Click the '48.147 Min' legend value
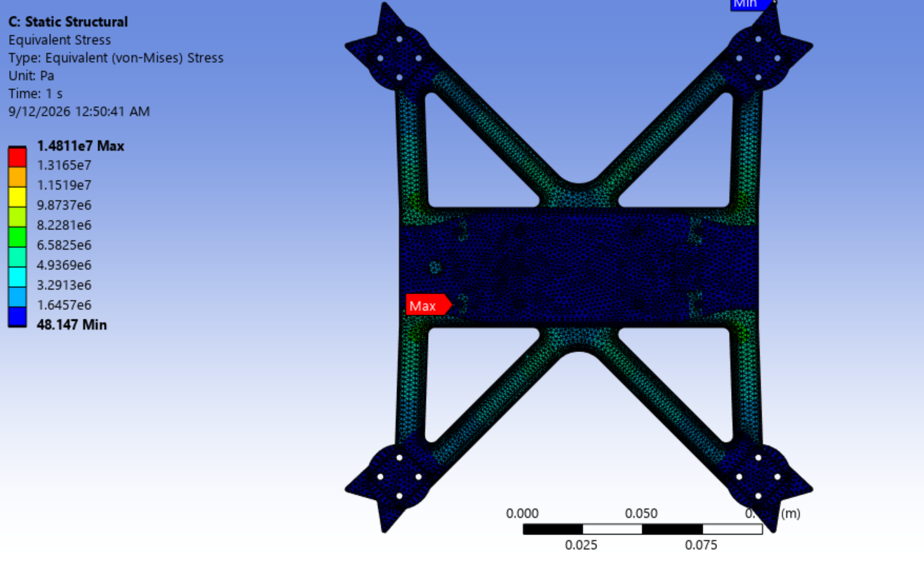 tap(72, 325)
